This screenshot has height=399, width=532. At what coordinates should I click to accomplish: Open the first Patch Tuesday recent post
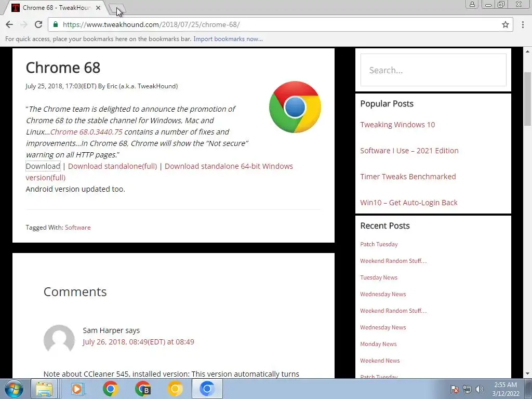coord(379,244)
